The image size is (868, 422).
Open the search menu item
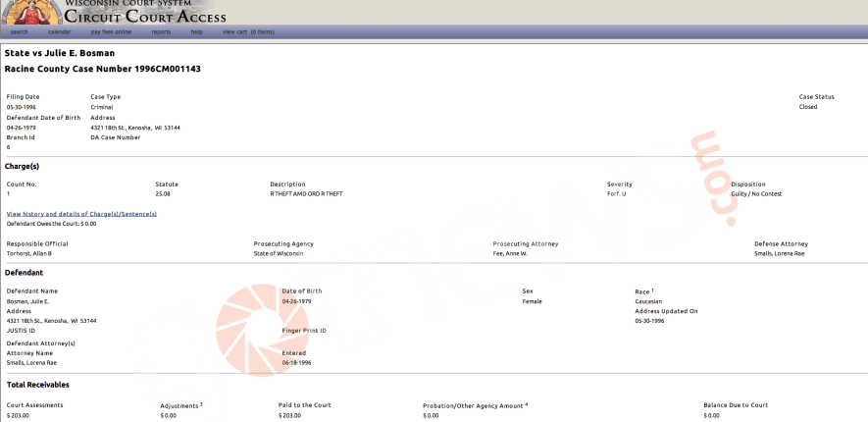[19, 32]
